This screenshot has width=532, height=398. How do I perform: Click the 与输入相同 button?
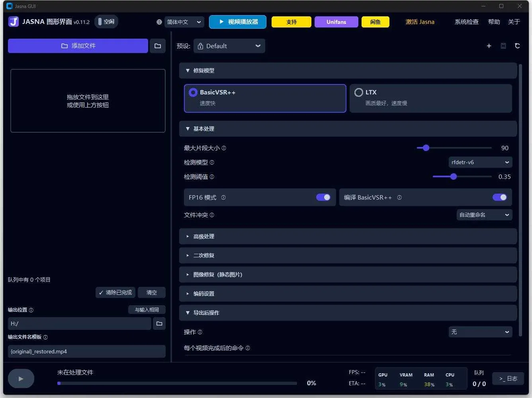click(x=147, y=310)
